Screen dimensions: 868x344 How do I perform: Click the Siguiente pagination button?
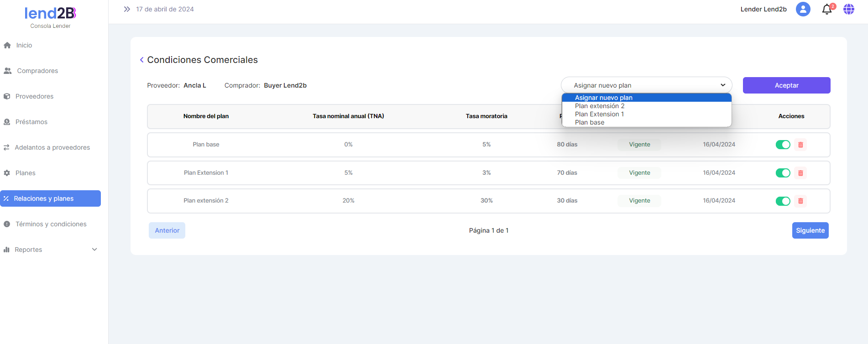point(810,230)
